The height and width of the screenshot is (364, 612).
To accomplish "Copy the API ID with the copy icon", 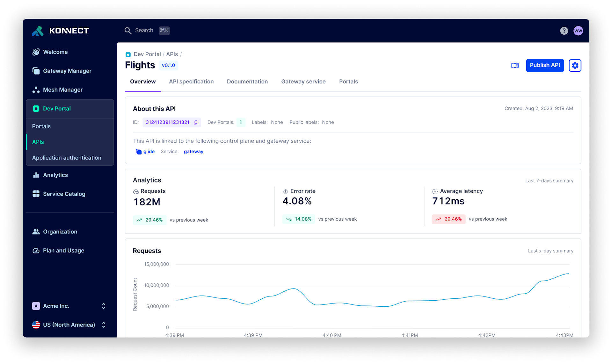I will [195, 122].
